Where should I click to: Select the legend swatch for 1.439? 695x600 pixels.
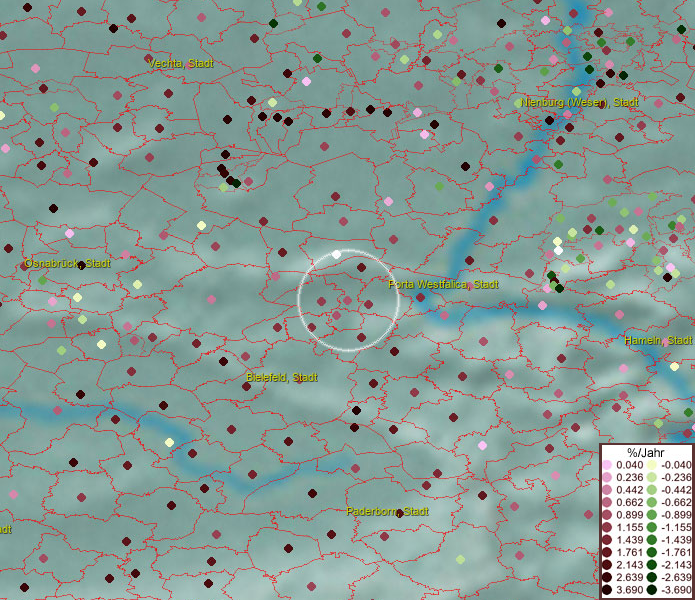pos(607,540)
